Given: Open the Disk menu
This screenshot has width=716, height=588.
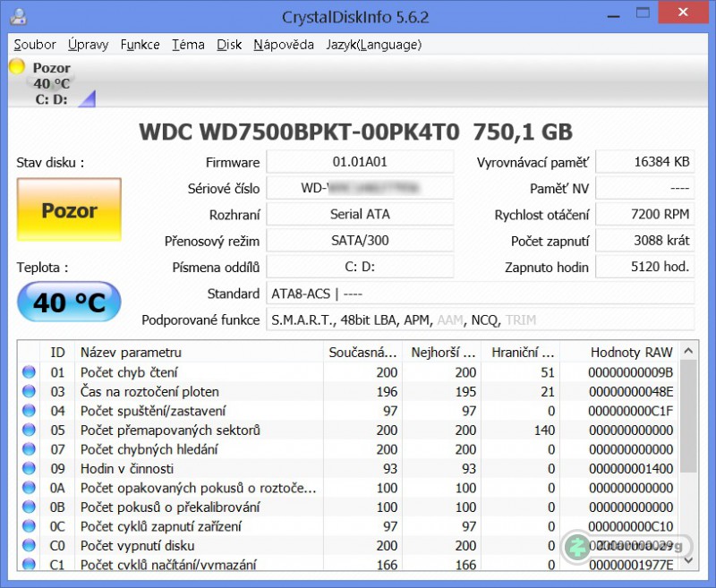Looking at the screenshot, I should 229,45.
